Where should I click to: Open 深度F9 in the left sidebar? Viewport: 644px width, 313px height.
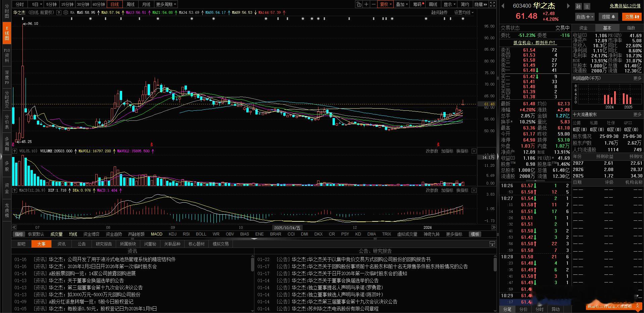point(7,77)
